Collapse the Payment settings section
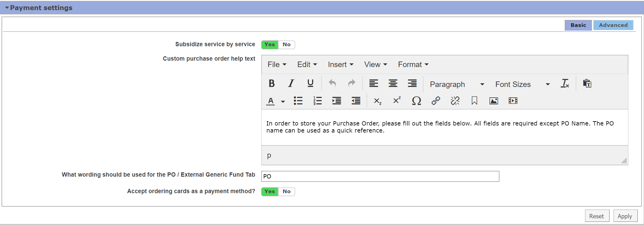644x225 pixels. 7,8
